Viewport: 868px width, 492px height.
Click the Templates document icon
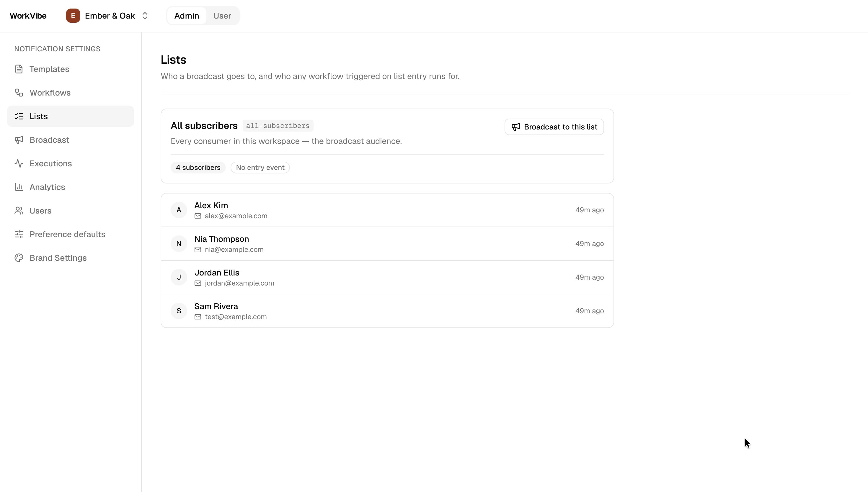tap(19, 69)
